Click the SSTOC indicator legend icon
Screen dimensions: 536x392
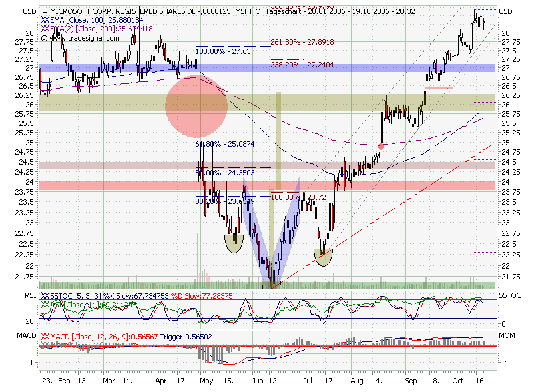(45, 295)
